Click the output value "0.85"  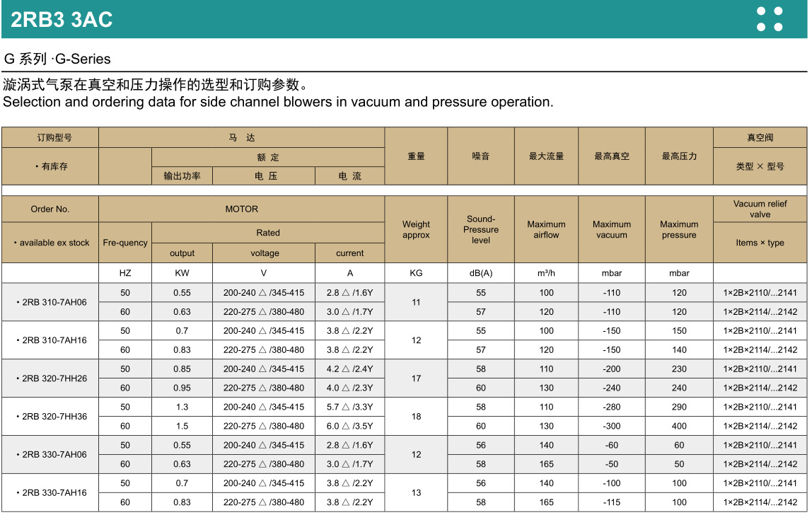click(x=182, y=369)
